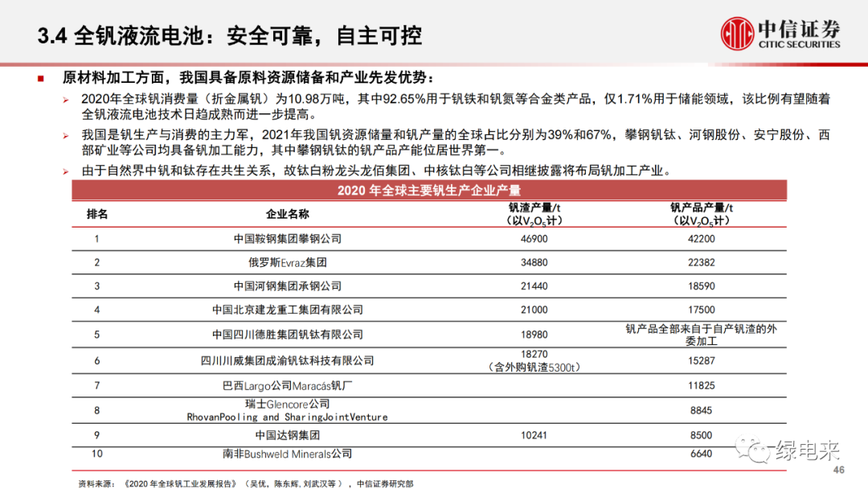
Task: Select the value 34880
Action: click(534, 262)
